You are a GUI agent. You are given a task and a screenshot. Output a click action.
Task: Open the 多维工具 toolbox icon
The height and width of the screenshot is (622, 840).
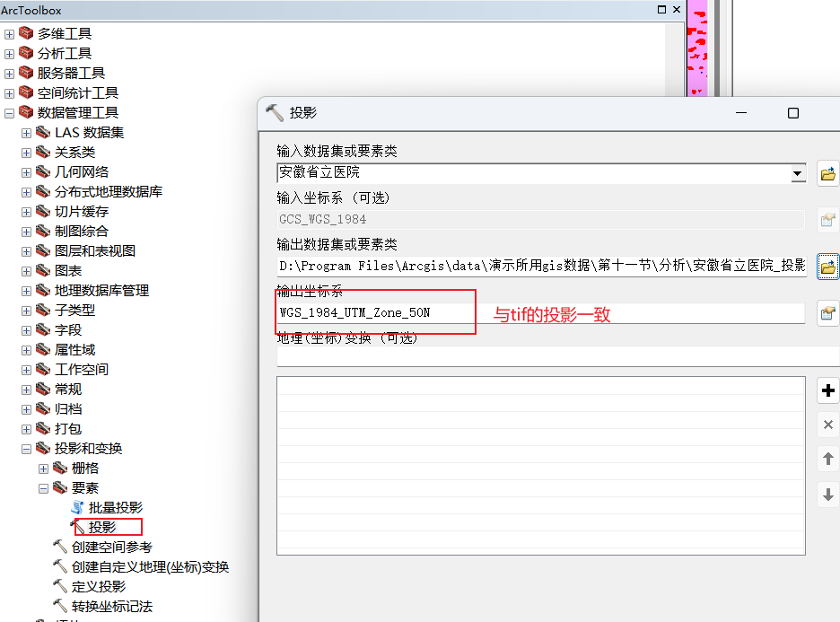(x=26, y=33)
